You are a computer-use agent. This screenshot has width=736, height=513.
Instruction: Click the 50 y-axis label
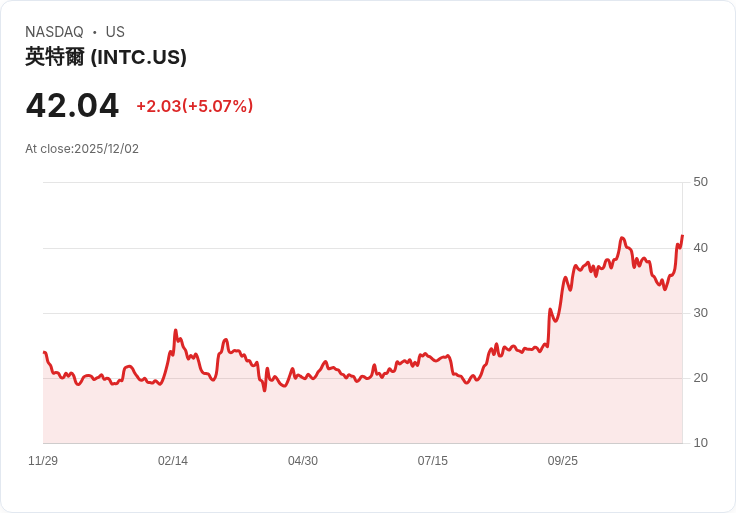[x=700, y=182]
